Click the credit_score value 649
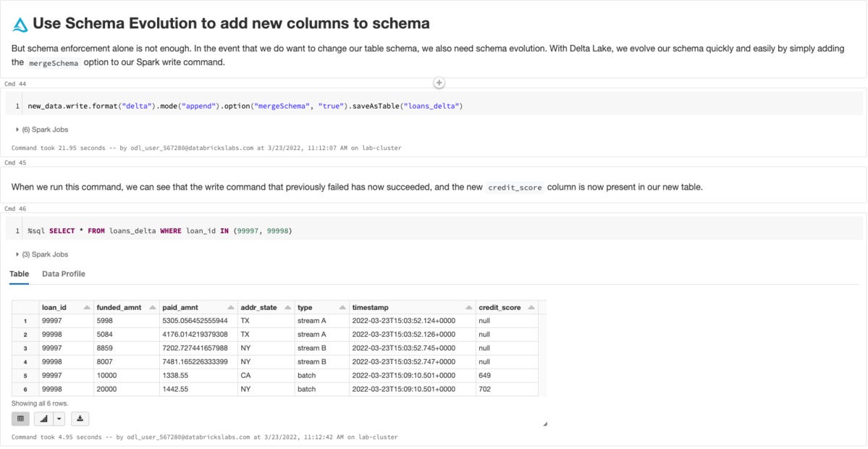The width and height of the screenshot is (868, 449). [485, 375]
